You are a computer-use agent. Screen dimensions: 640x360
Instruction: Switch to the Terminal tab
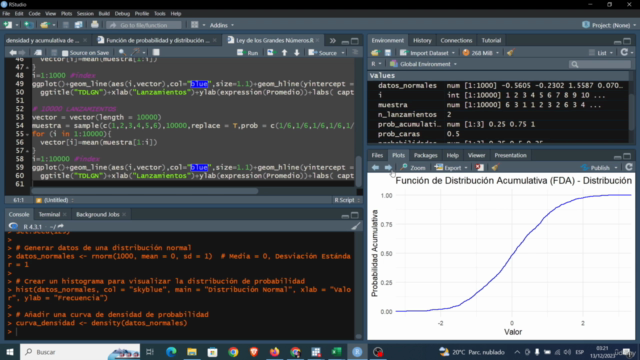(49, 214)
